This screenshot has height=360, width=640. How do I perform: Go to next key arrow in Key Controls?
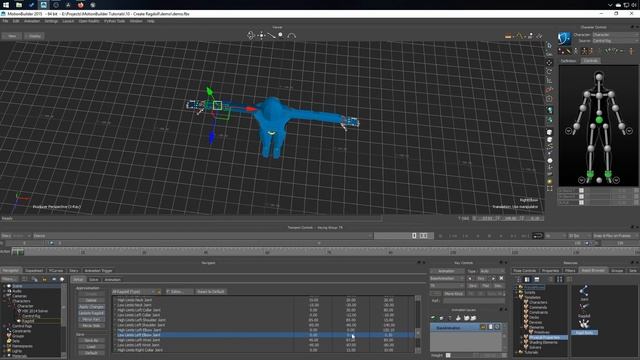[x=493, y=278]
